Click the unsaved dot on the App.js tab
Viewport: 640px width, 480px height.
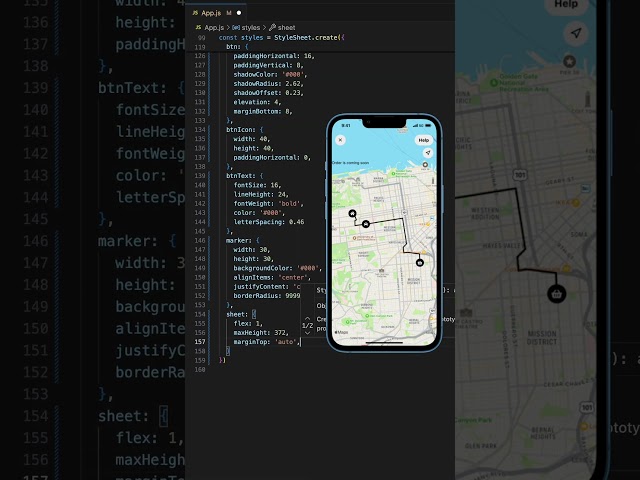[239, 13]
